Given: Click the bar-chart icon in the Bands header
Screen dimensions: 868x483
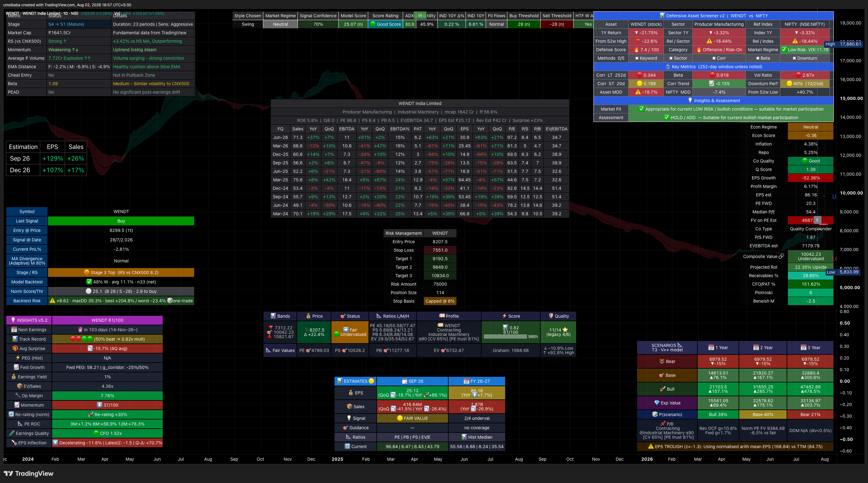Looking at the screenshot, I should click(273, 316).
